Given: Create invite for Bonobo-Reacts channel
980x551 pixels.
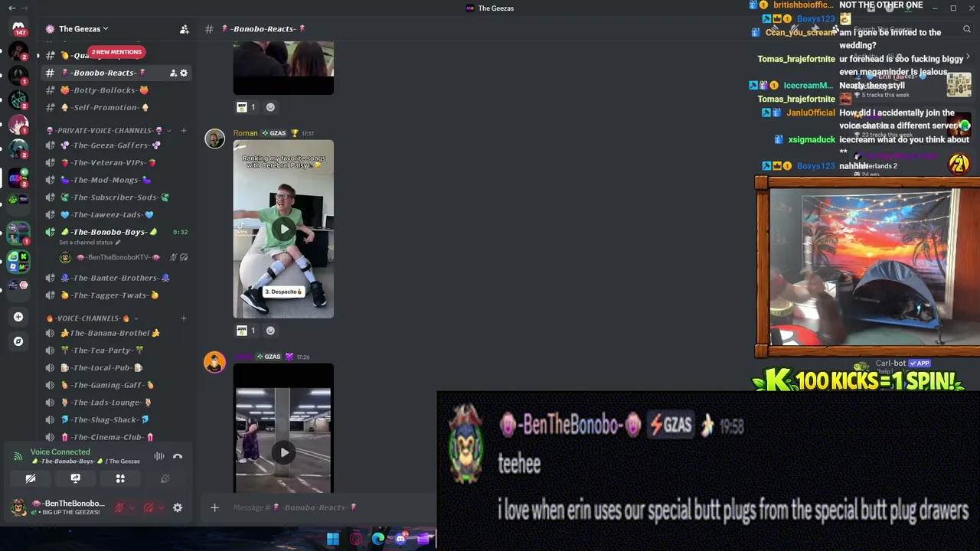Looking at the screenshot, I should [173, 73].
